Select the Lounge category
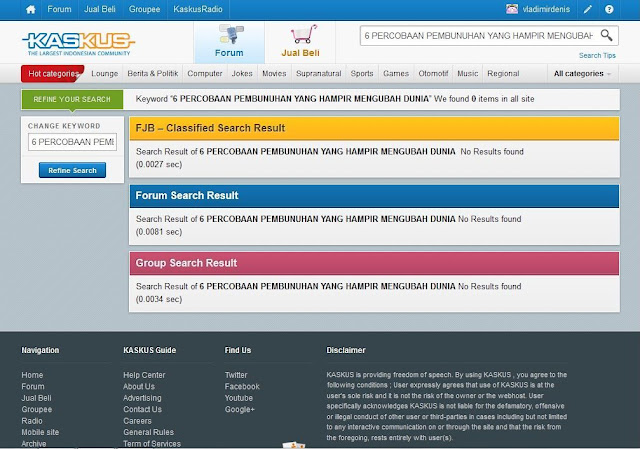This screenshot has height=449, width=640. [x=104, y=74]
